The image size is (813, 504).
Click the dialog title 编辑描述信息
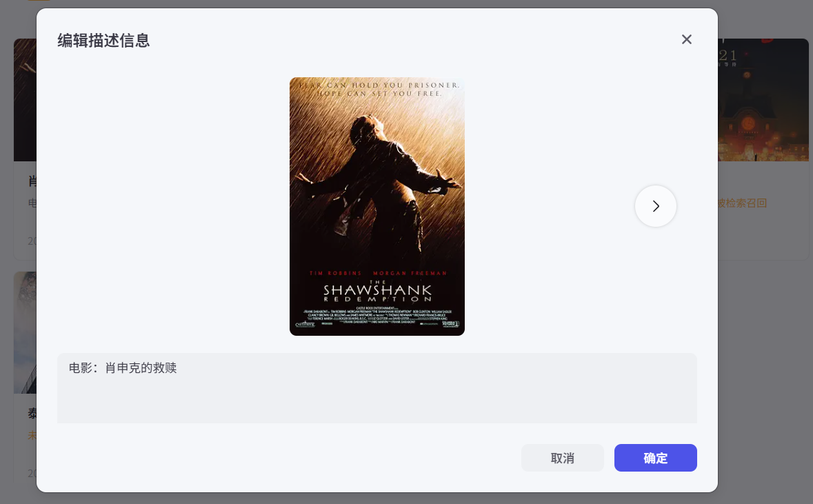[x=103, y=41]
